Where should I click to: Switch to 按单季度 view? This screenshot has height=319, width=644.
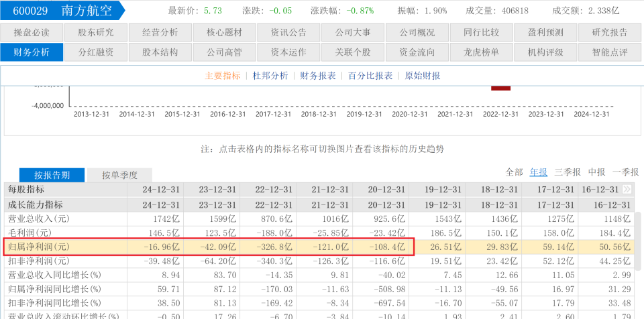tap(119, 176)
